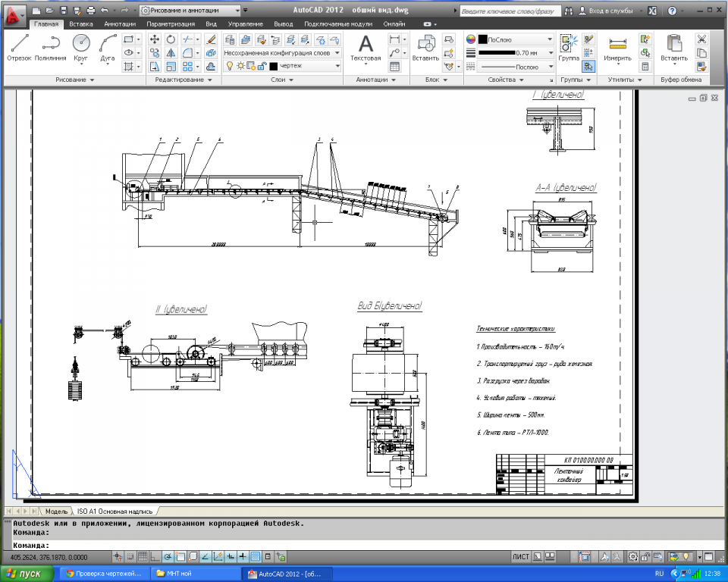
Task: Click the Scale tool icon
Action: coord(171,67)
